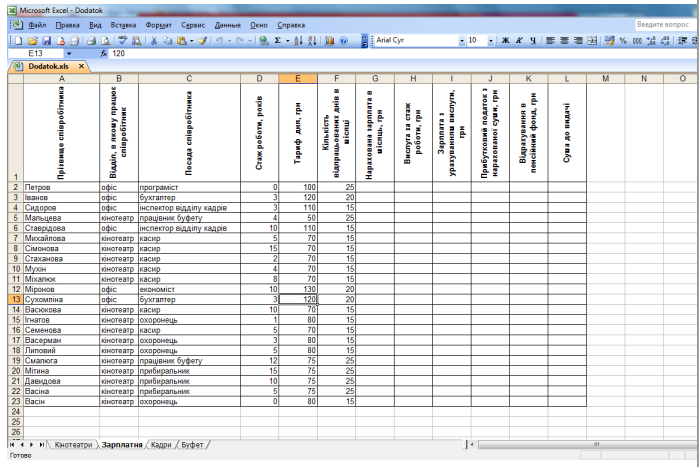The height and width of the screenshot is (467, 699).
Task: Open the Справка menu
Action: (291, 25)
